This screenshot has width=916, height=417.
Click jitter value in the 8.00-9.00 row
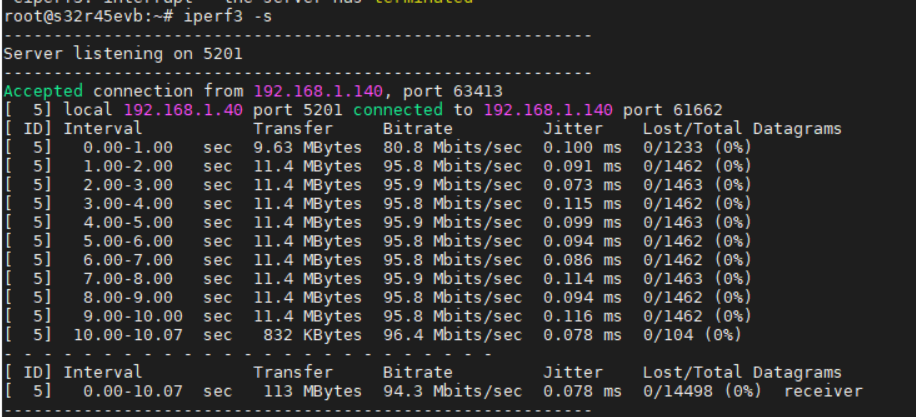(582, 297)
